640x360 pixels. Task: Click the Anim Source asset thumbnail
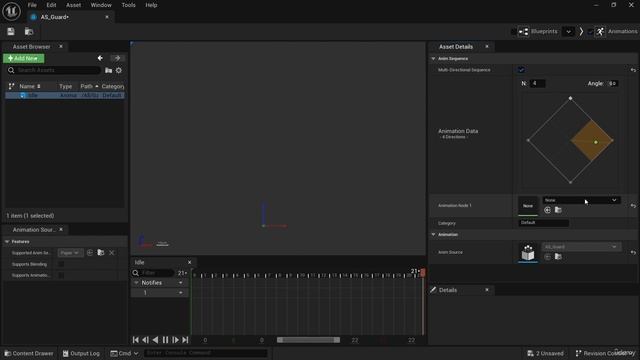point(528,252)
